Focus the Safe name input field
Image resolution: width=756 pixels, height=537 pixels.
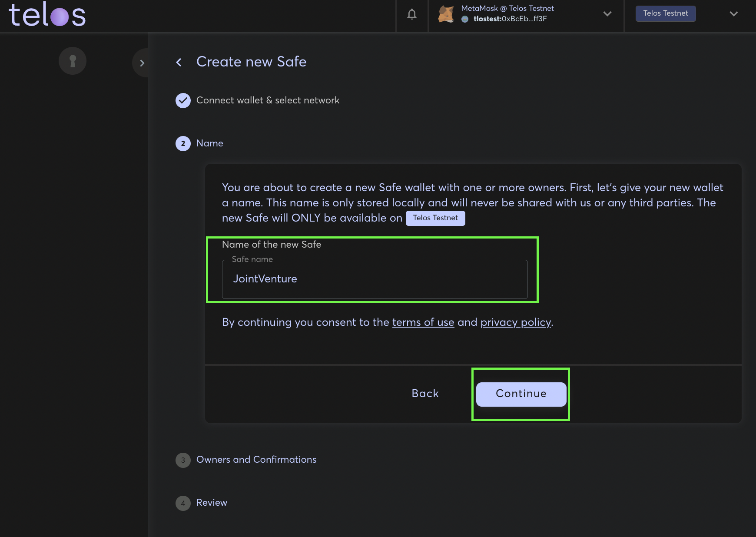pos(375,279)
